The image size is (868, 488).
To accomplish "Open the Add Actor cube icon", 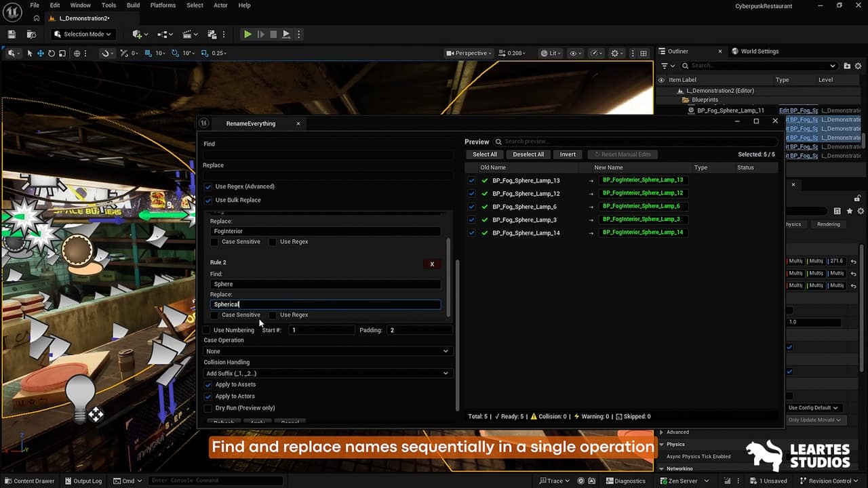I will pyautogui.click(x=136, y=34).
